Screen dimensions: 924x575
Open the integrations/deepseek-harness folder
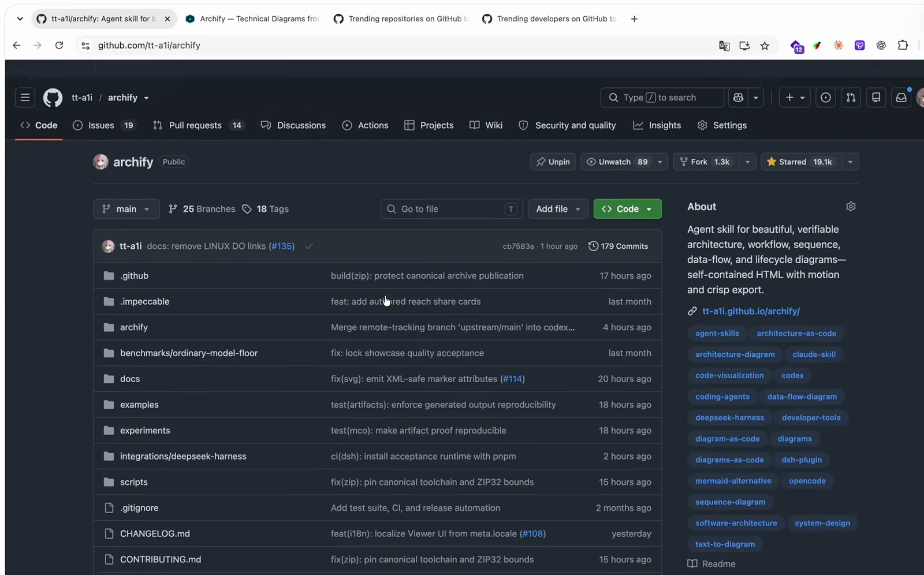click(183, 456)
